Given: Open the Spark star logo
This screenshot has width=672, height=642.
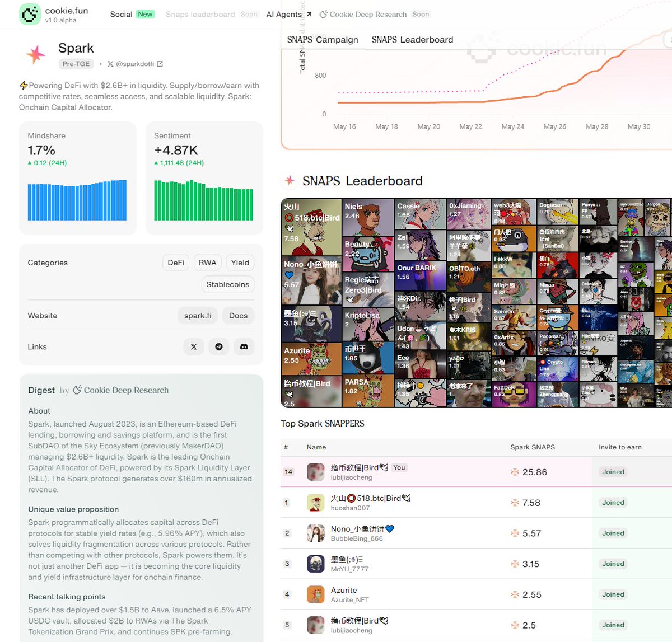Looking at the screenshot, I should tap(36, 55).
